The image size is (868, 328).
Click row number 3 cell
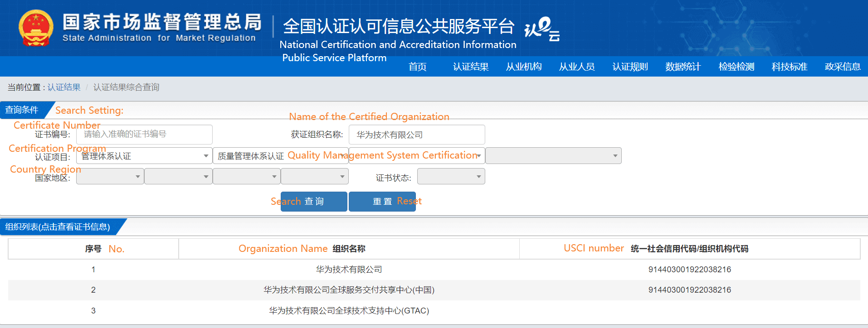coord(93,311)
